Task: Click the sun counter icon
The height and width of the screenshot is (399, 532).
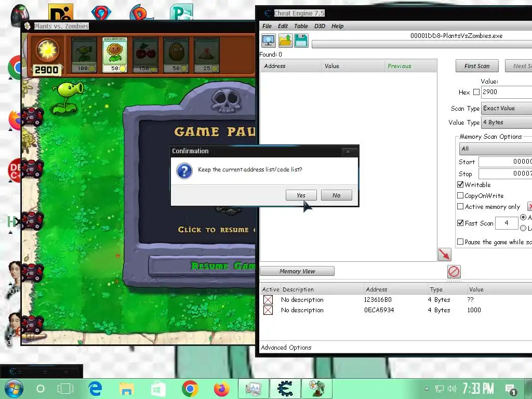Action: [x=47, y=50]
